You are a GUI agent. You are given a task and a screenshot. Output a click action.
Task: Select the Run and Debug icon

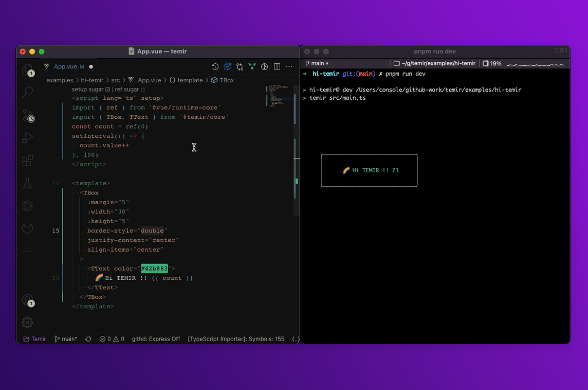(x=27, y=138)
